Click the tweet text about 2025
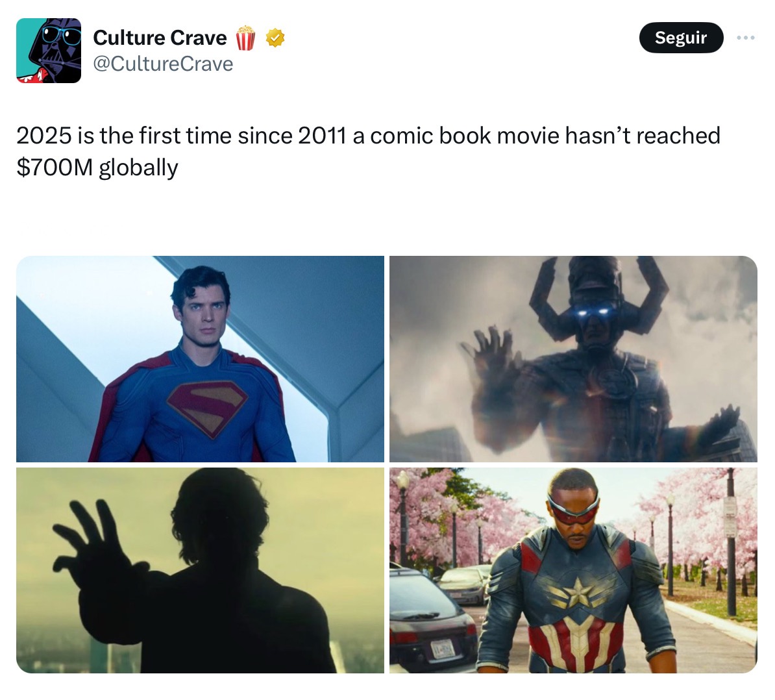This screenshot has width=775, height=700. point(368,151)
